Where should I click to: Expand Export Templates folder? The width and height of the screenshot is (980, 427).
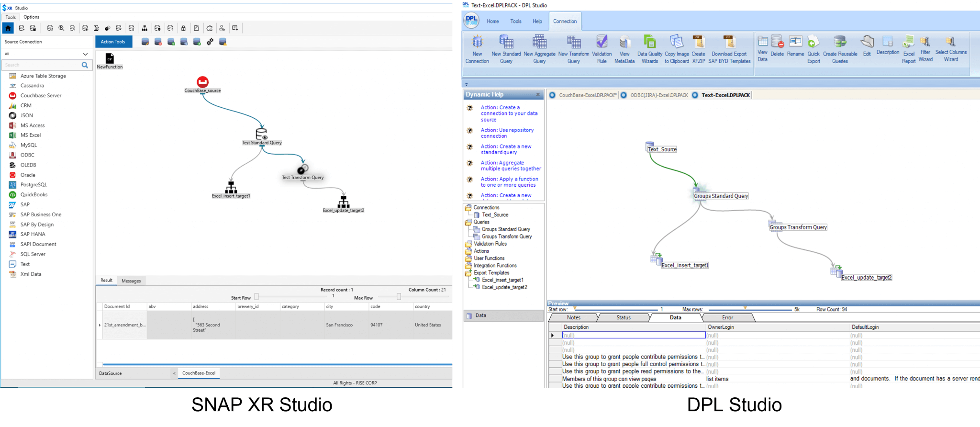tap(468, 273)
